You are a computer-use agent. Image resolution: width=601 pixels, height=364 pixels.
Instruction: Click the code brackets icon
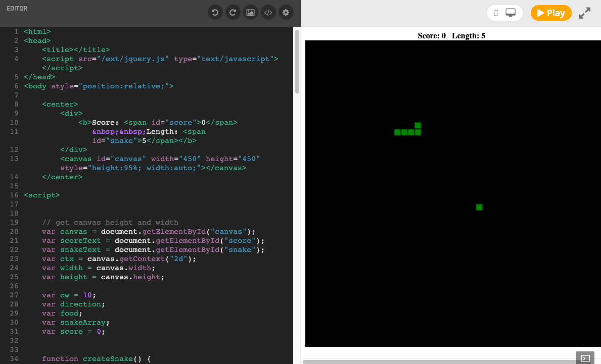(x=268, y=13)
